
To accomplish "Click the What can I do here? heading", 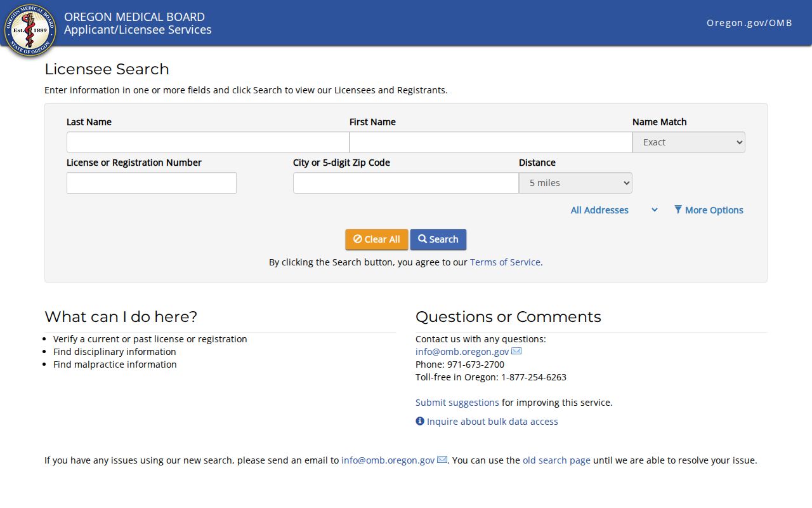I will 121,317.
